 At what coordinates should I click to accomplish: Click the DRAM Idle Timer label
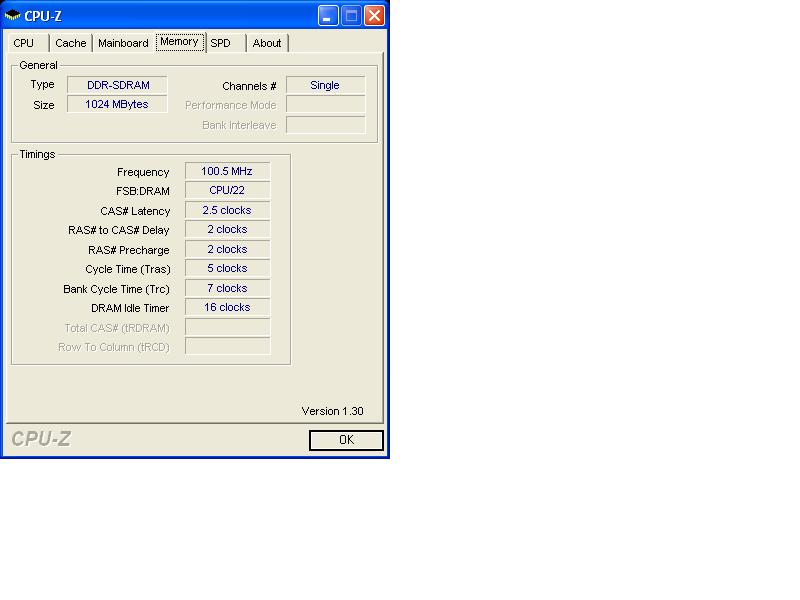pos(130,308)
